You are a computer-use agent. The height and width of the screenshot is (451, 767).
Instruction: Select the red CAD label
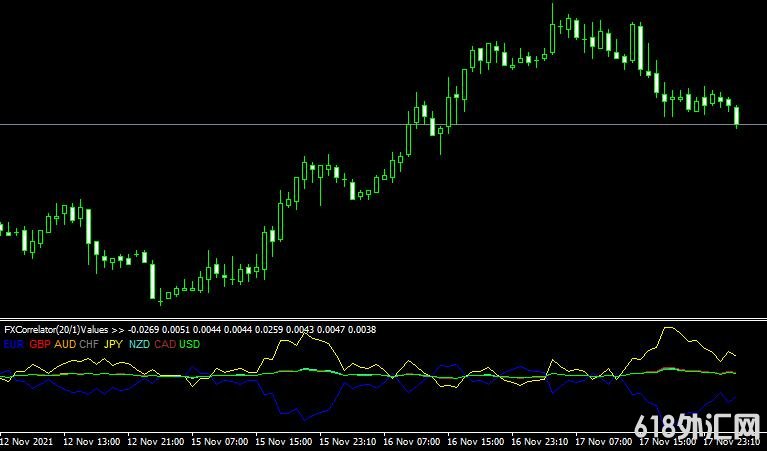(164, 343)
